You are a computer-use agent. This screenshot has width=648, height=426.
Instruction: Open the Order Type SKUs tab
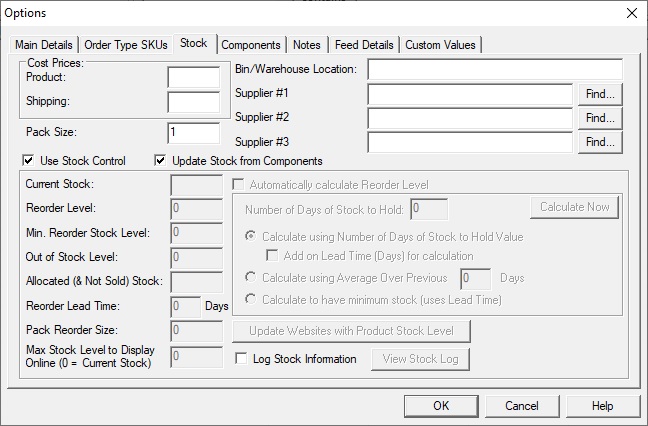126,45
